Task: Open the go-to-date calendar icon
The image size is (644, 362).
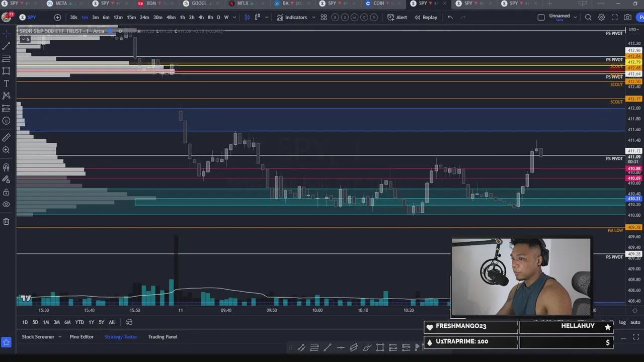Action: [x=129, y=322]
